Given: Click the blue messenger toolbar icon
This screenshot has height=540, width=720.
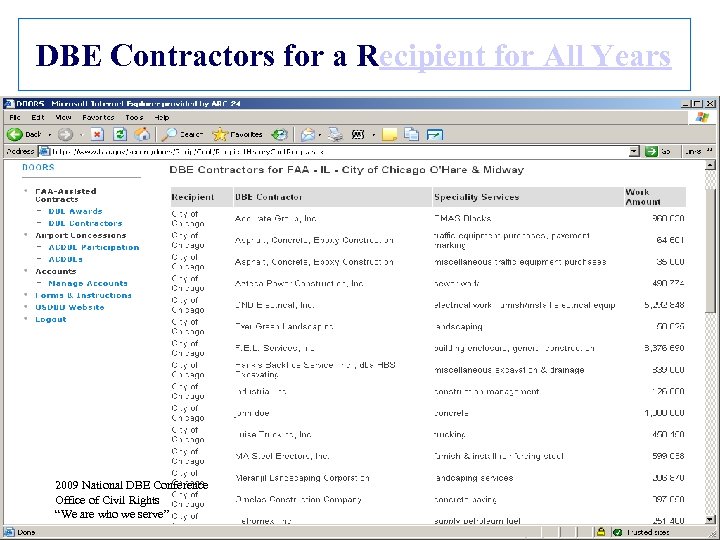Looking at the screenshot, I should [434, 134].
